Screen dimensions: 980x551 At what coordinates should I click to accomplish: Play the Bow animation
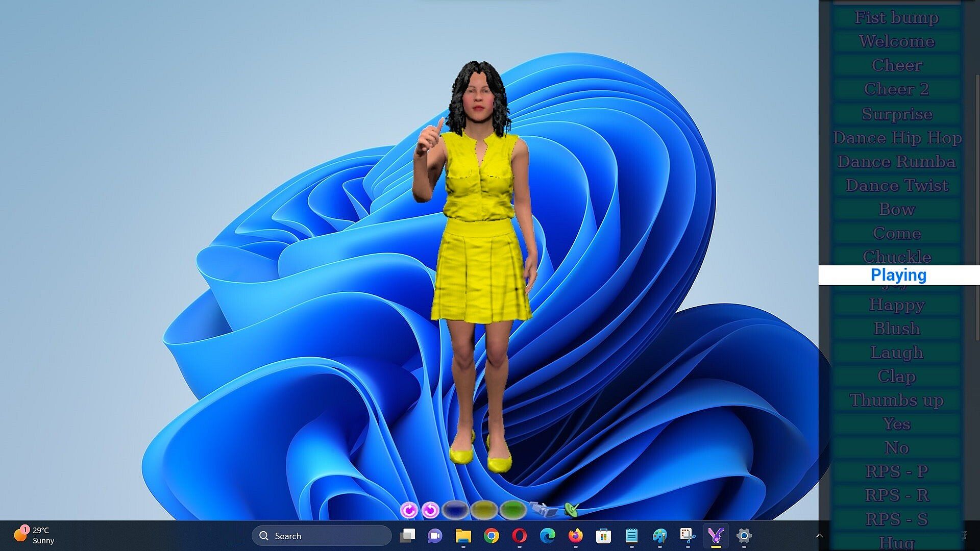[x=896, y=210]
